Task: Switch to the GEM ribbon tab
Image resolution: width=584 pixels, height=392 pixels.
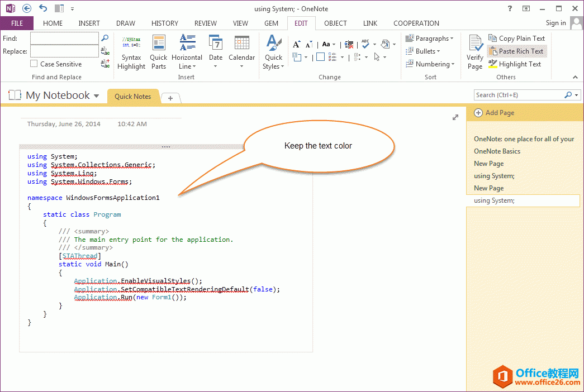Action: [x=272, y=23]
